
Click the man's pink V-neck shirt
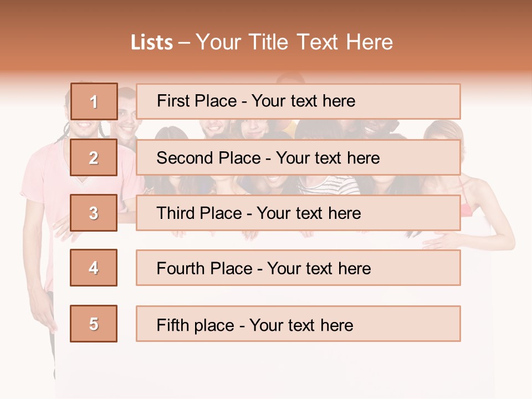coord(47,188)
